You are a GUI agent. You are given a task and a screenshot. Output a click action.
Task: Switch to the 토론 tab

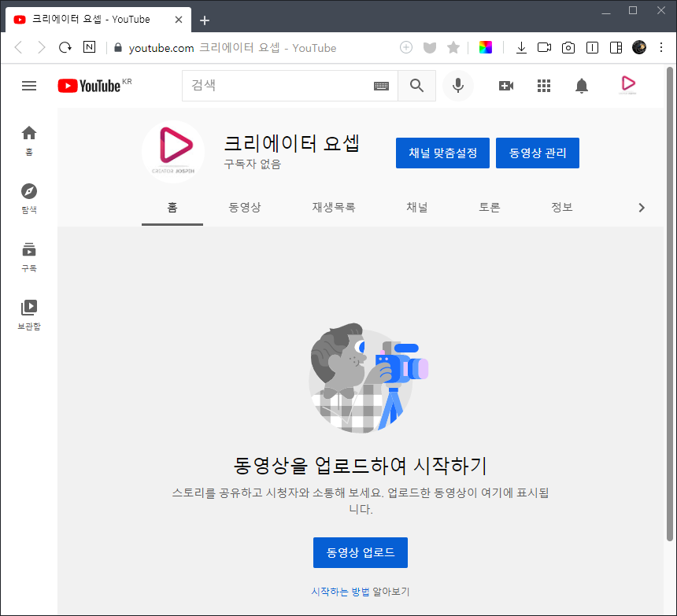pos(490,208)
